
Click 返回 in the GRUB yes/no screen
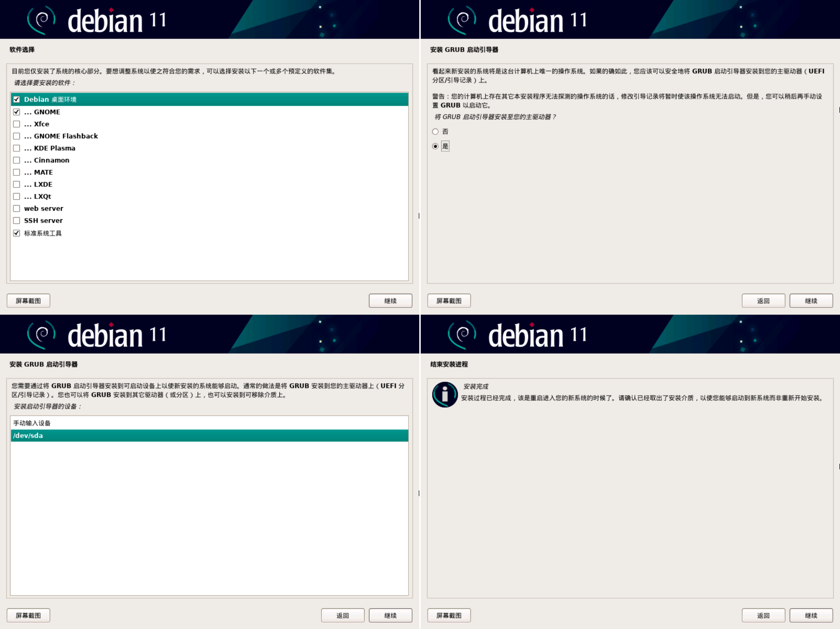[x=763, y=301]
